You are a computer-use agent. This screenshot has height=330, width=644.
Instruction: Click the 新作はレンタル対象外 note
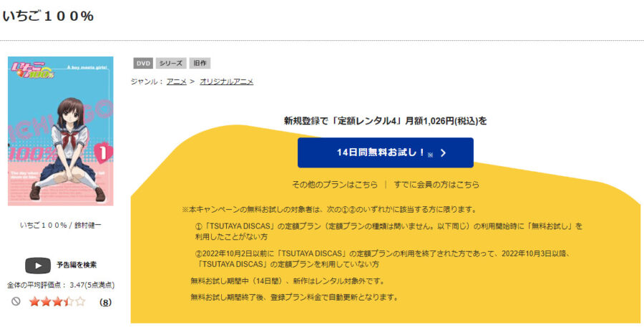(x=288, y=281)
